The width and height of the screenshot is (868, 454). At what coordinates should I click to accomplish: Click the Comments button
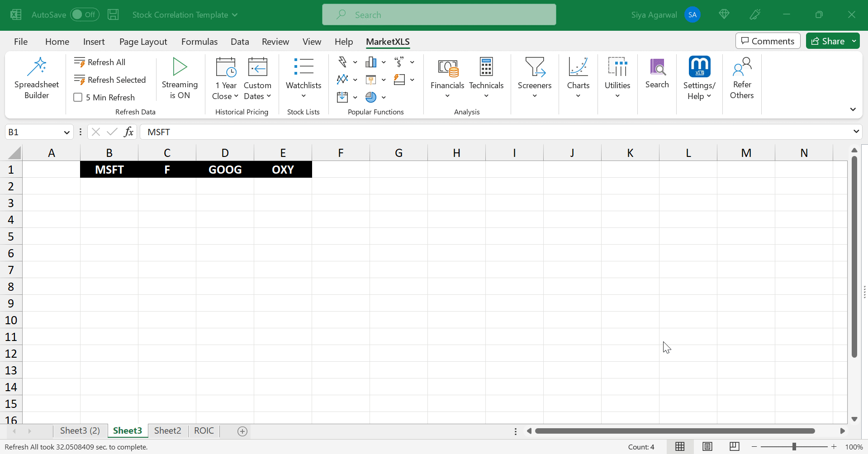[768, 41]
